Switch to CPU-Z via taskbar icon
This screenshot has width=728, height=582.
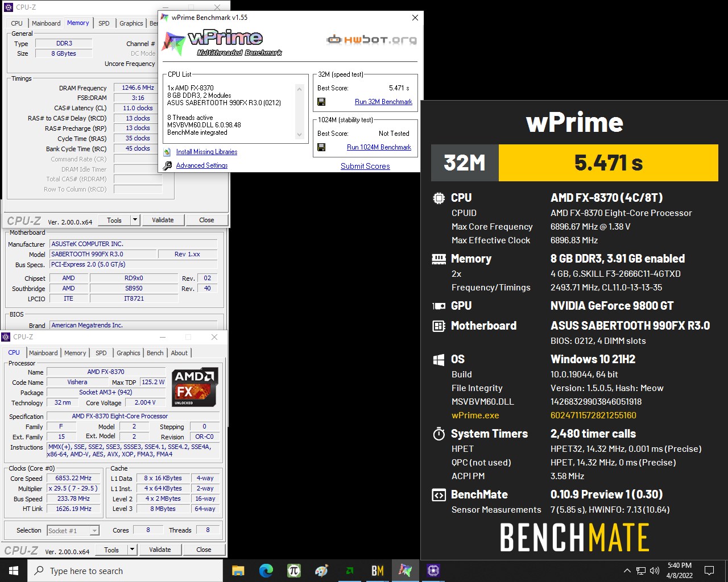[433, 571]
